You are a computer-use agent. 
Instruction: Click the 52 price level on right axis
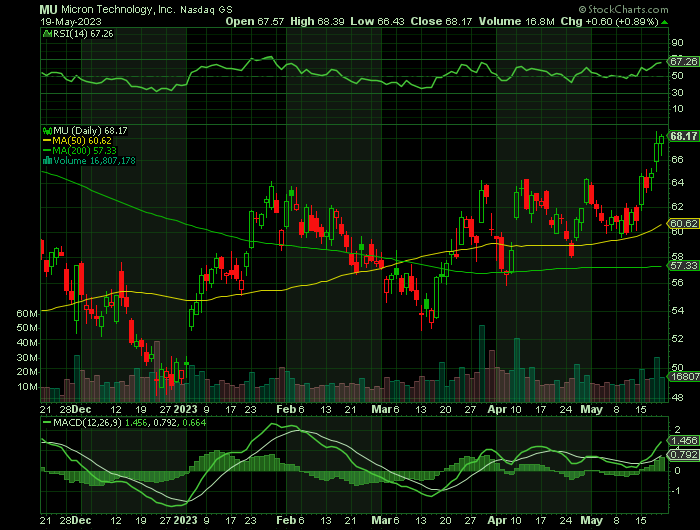(677, 338)
